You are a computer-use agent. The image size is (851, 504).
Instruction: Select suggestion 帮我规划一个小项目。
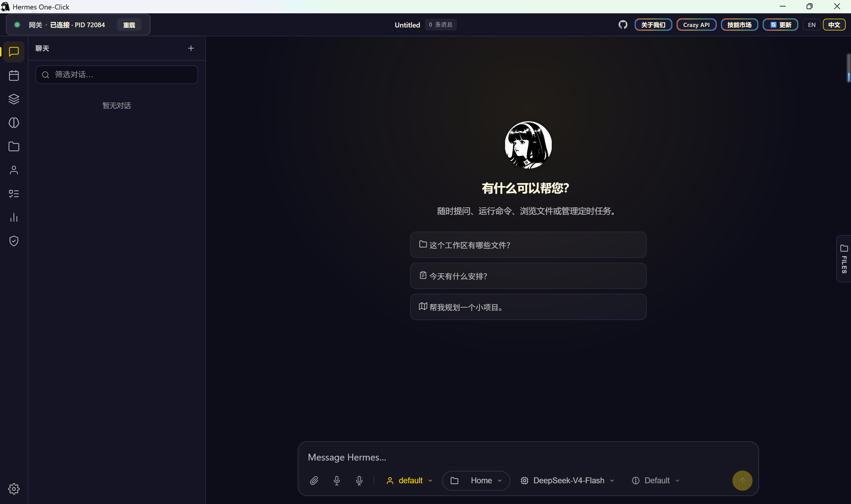[x=528, y=307]
